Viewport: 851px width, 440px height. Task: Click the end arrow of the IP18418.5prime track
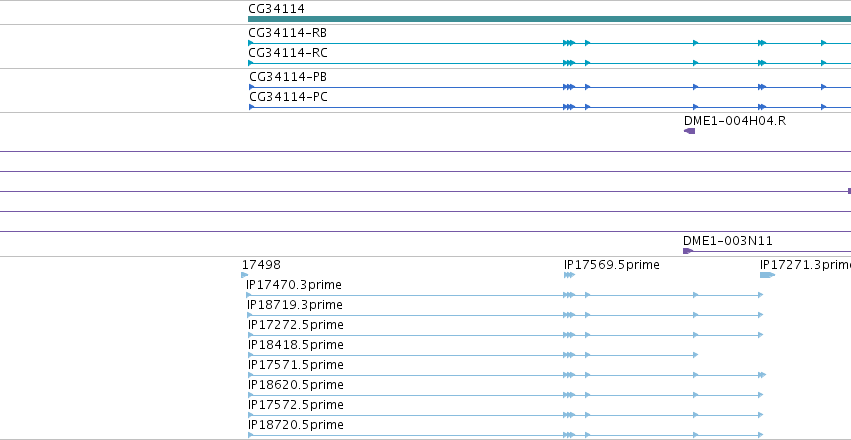tap(695, 355)
